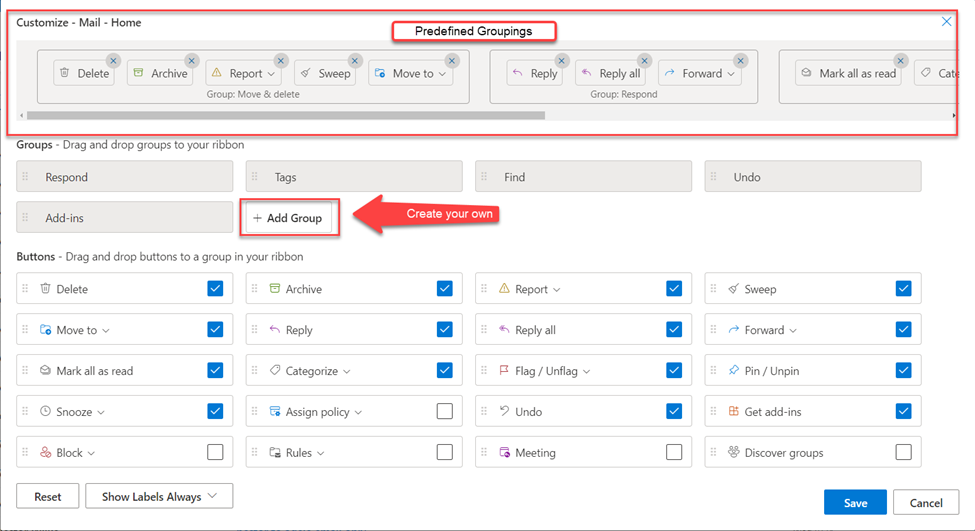This screenshot has width=975, height=531.
Task: Click the scrollbar left arrow in preview
Action: pos(22,116)
